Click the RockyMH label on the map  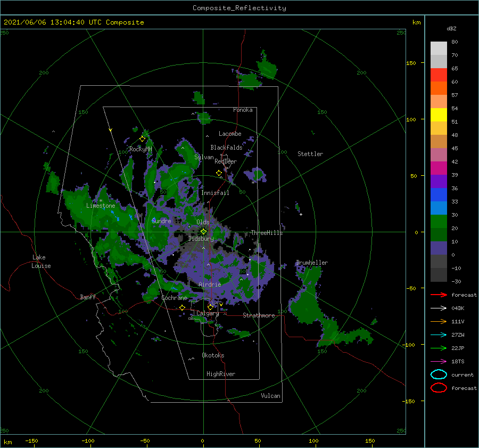point(141,149)
